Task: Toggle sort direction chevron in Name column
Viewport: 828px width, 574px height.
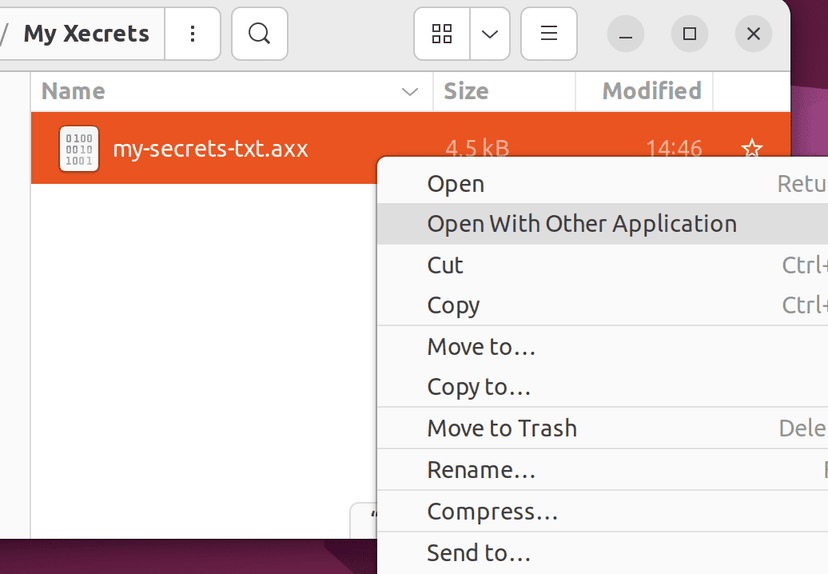Action: (410, 92)
